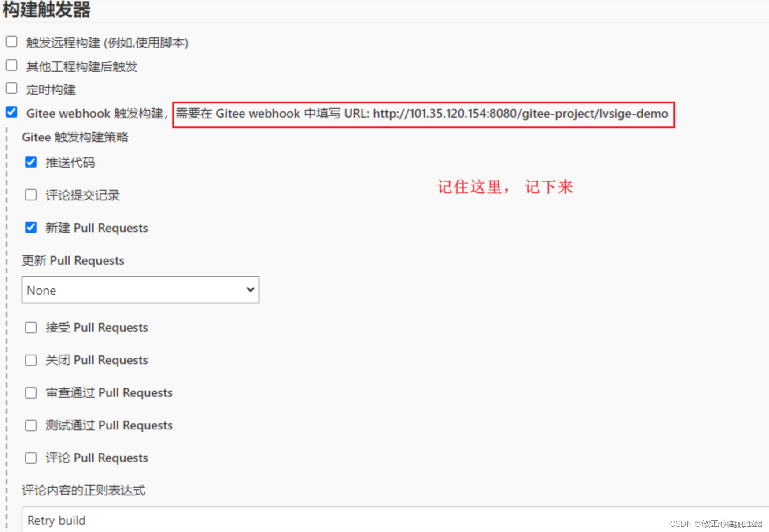The height and width of the screenshot is (532, 769).
Task: Enable 测试通过 Pull Requests
Action: (x=31, y=425)
